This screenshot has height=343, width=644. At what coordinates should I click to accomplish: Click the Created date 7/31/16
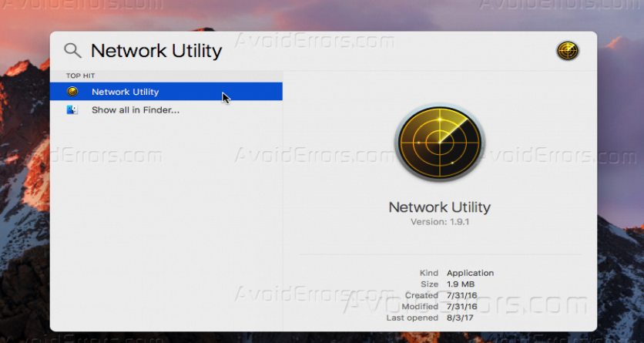coord(462,295)
